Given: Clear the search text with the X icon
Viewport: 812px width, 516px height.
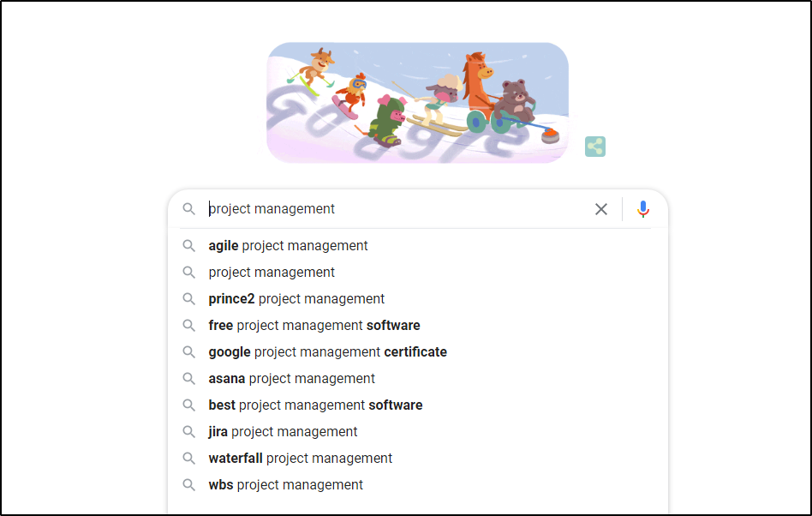Looking at the screenshot, I should coord(601,209).
